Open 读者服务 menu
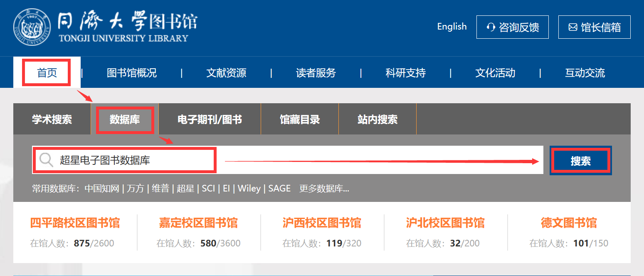 click(x=316, y=73)
